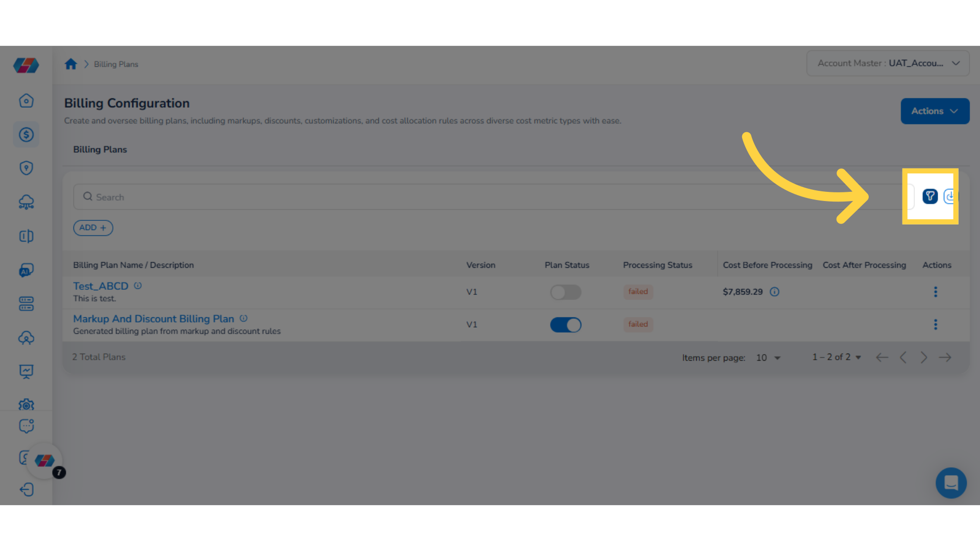Open the server stack sidebar icon
This screenshot has height=551, width=980.
(x=26, y=304)
